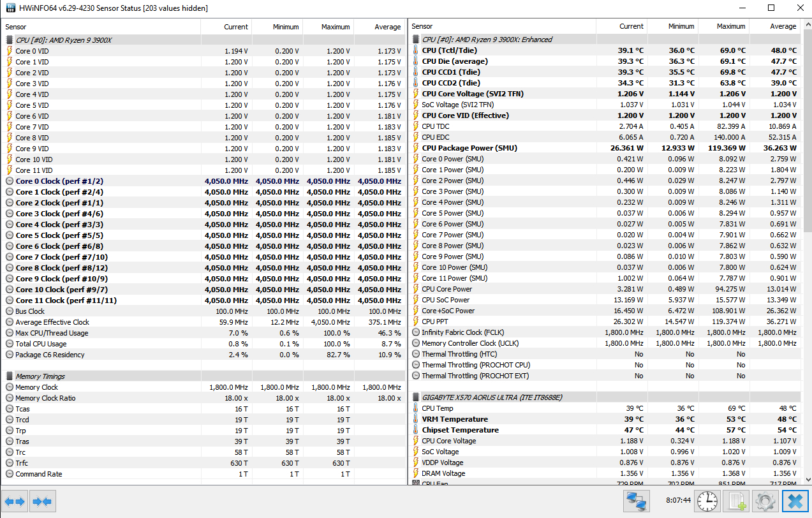Click lightning icon beside CPU Core Voltage (SVI2 TFN)
Image resolution: width=812 pixels, height=518 pixels.
(x=416, y=94)
